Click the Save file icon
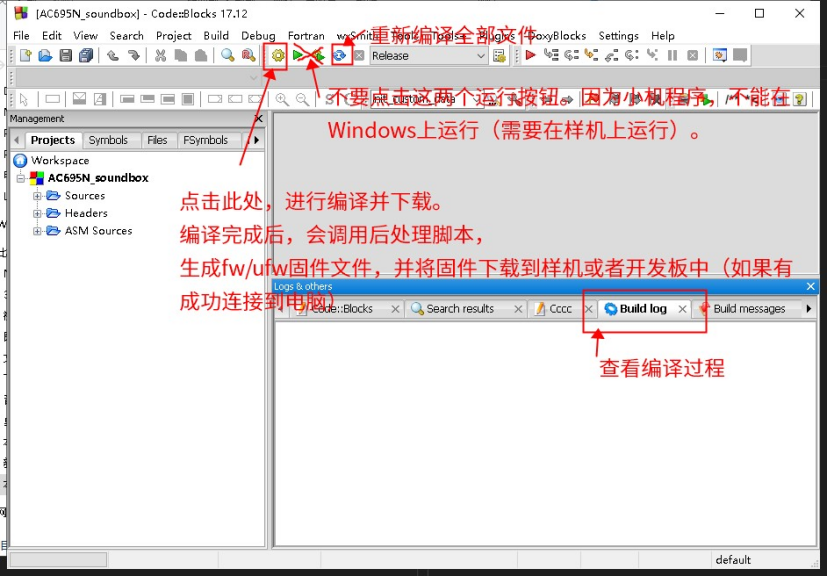Screen dimensions: 827x576 click(65, 55)
